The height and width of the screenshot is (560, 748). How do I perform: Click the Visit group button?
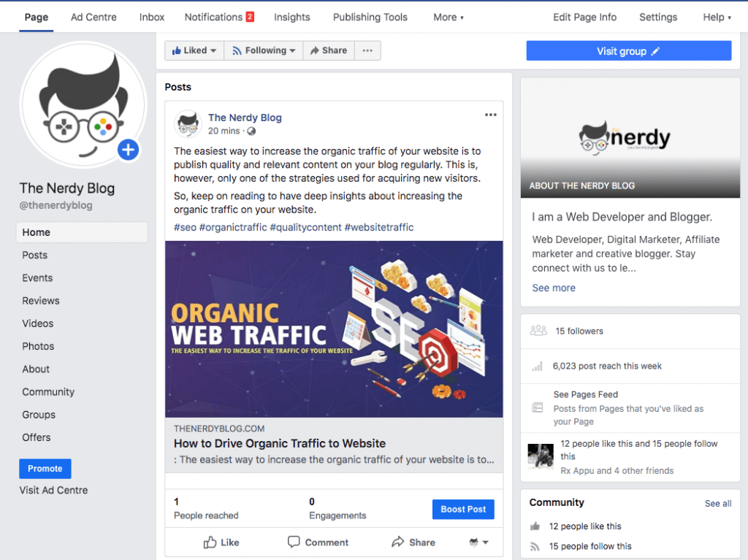[629, 50]
